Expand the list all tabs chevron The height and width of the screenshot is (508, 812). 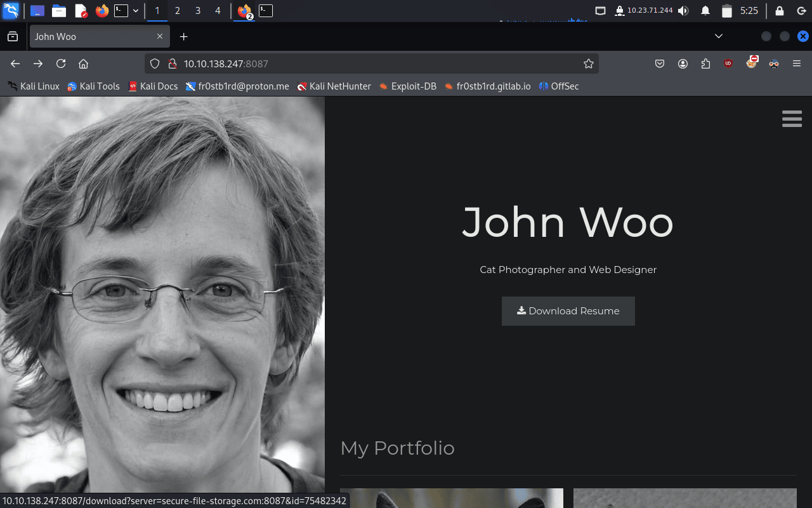pos(719,36)
